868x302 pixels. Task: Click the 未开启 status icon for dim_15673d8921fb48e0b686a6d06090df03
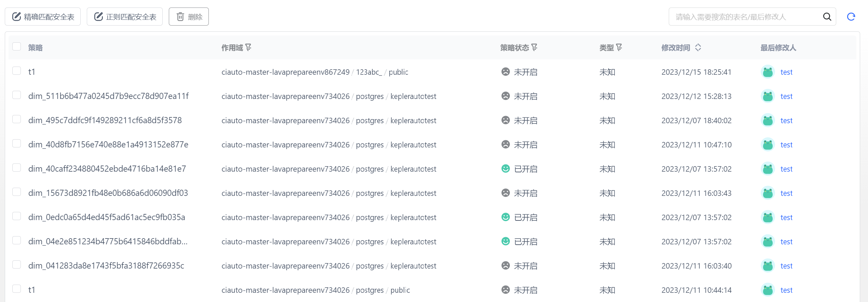coord(505,193)
